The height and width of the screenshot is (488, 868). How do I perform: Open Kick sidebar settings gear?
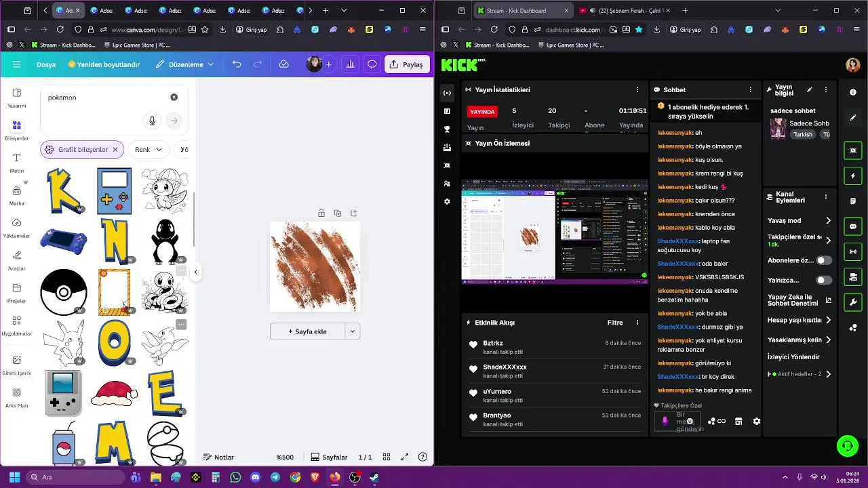[447, 201]
